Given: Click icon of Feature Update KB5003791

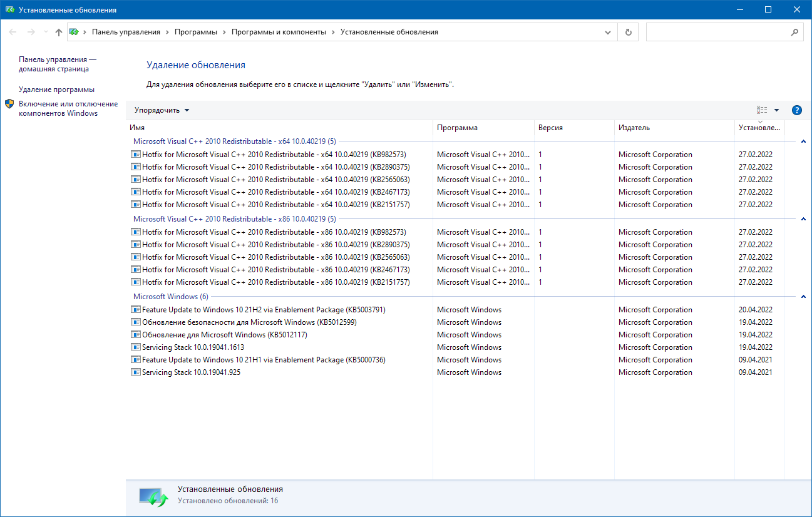Looking at the screenshot, I should point(136,310).
